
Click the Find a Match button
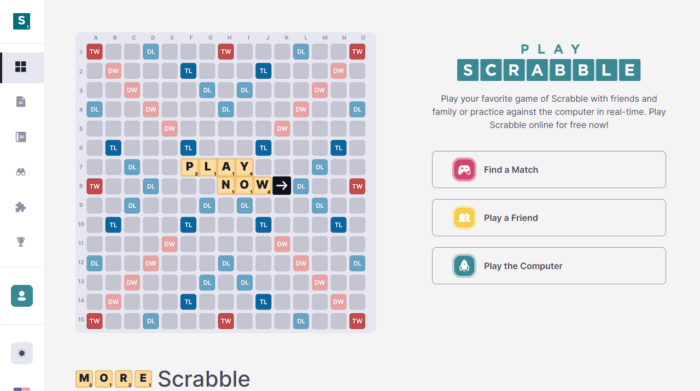(x=549, y=170)
